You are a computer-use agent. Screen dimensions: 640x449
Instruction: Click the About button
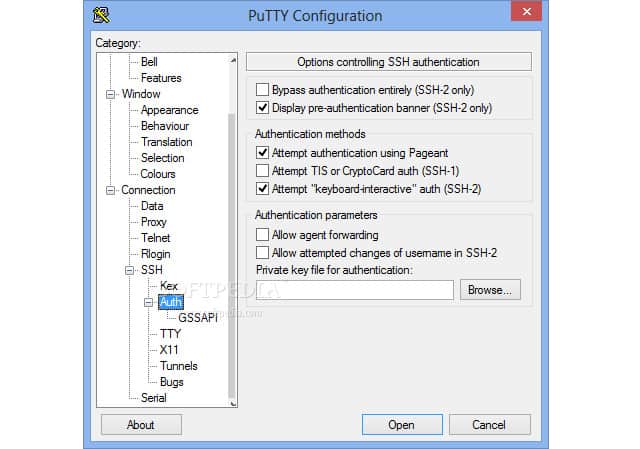(141, 425)
